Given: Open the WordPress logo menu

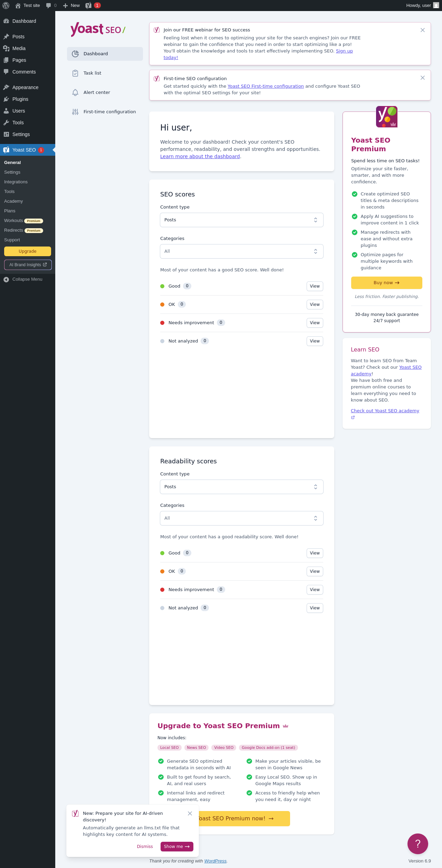Looking at the screenshot, I should coord(6,6).
